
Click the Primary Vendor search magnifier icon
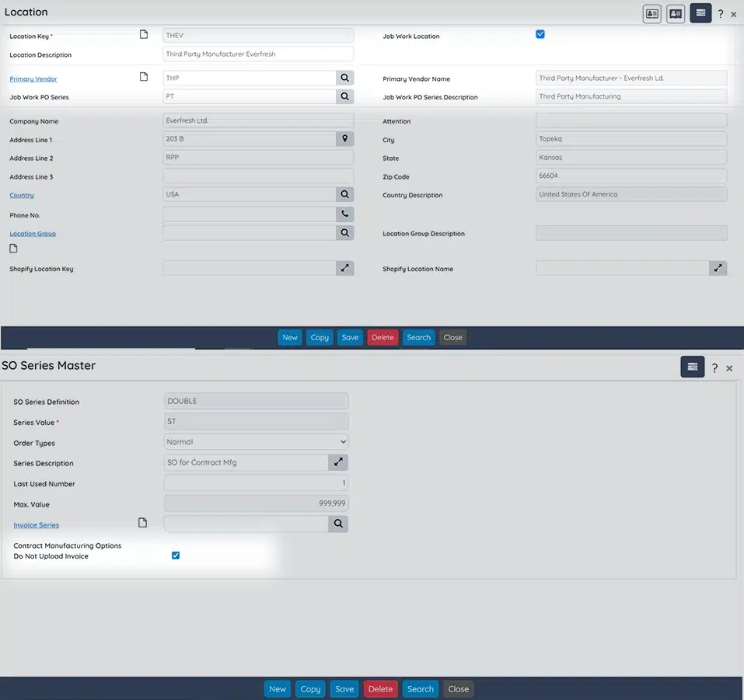point(344,78)
